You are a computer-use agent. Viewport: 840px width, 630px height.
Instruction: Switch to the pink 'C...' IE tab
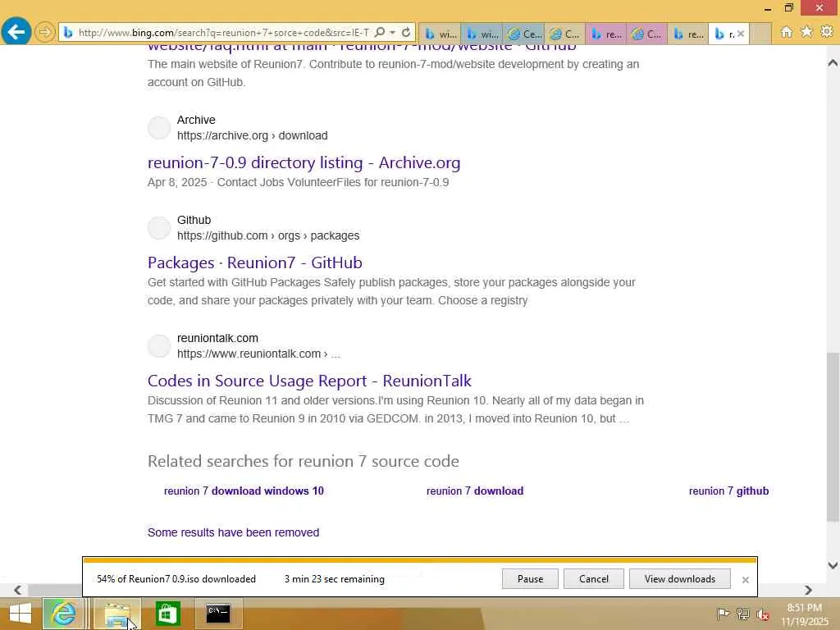646,34
